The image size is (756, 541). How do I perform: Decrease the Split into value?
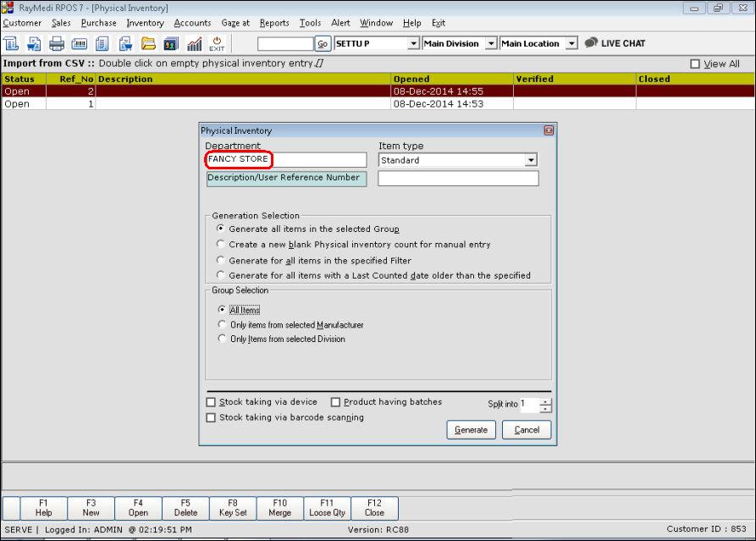[545, 409]
